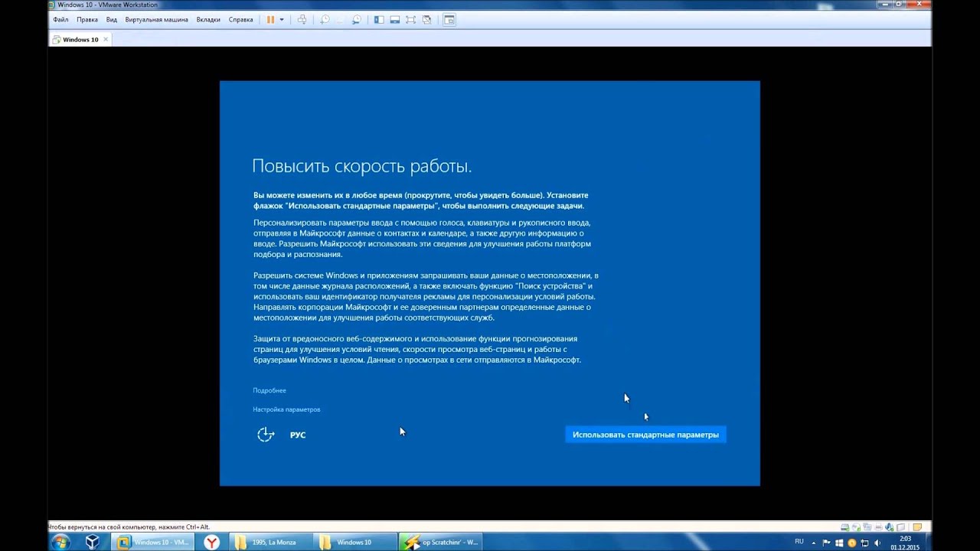This screenshot has height=551, width=980.
Task: Click the Unity mode toolbar icon
Action: (426, 19)
